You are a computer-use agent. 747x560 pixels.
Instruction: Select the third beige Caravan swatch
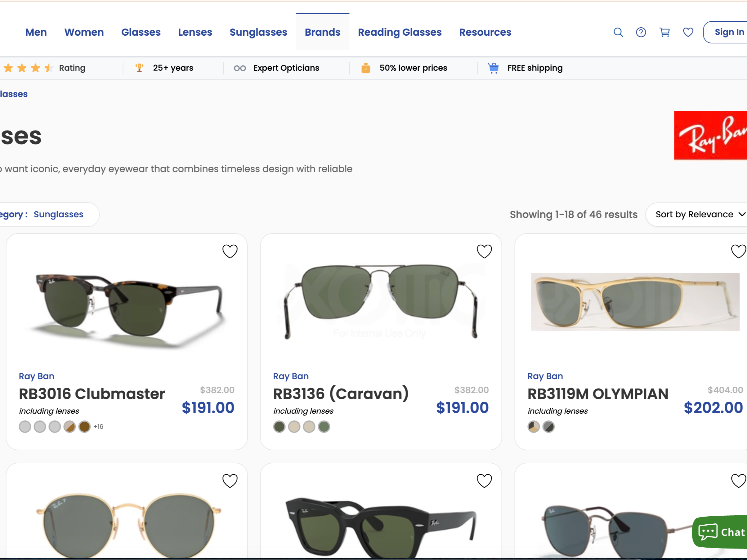pos(309,427)
